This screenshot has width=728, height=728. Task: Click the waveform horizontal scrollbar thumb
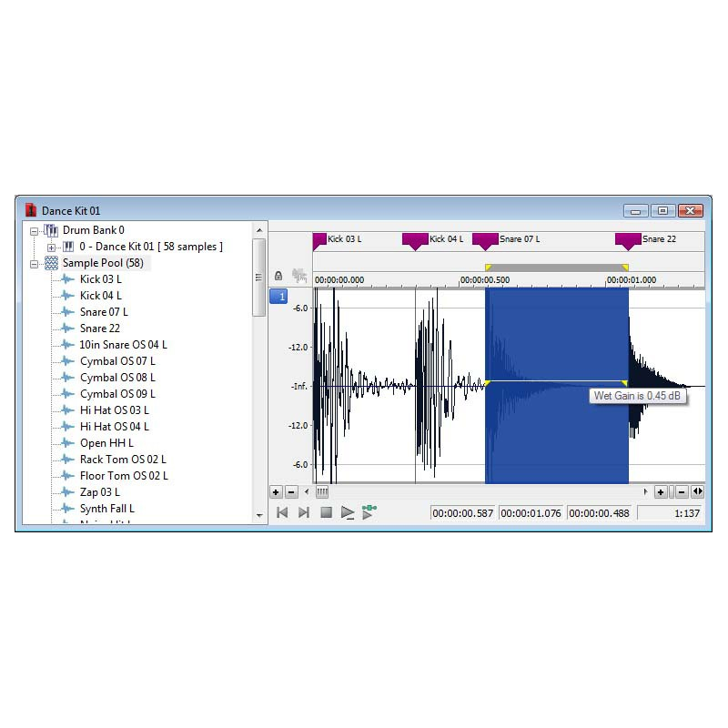(x=321, y=492)
